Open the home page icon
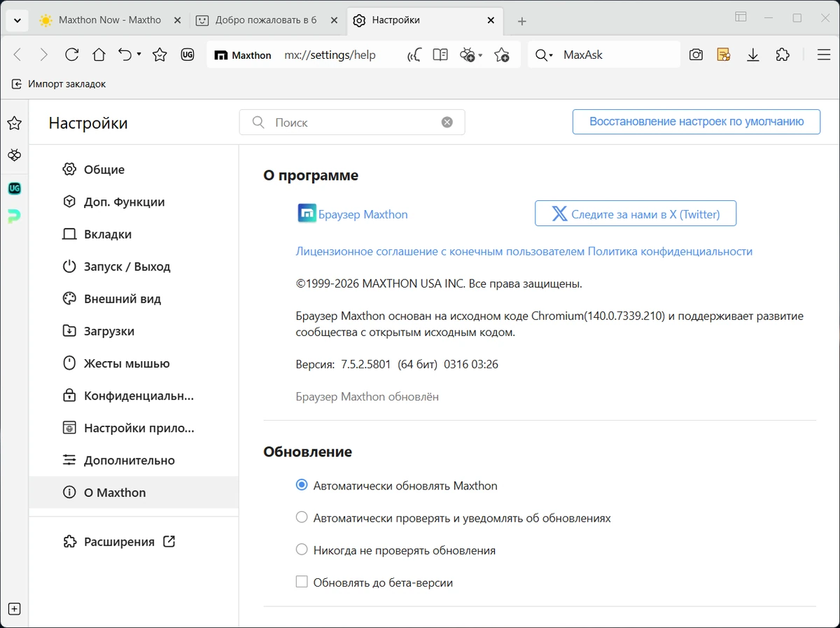 tap(99, 55)
